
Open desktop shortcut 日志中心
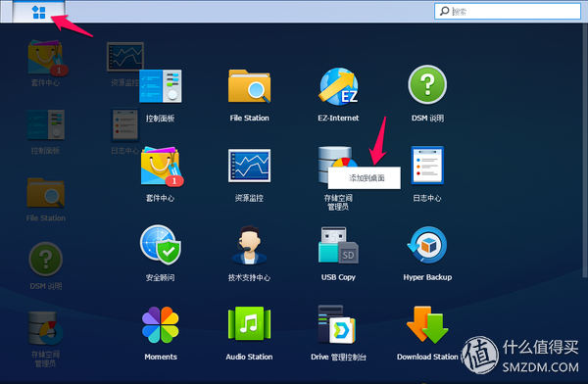coord(125,124)
